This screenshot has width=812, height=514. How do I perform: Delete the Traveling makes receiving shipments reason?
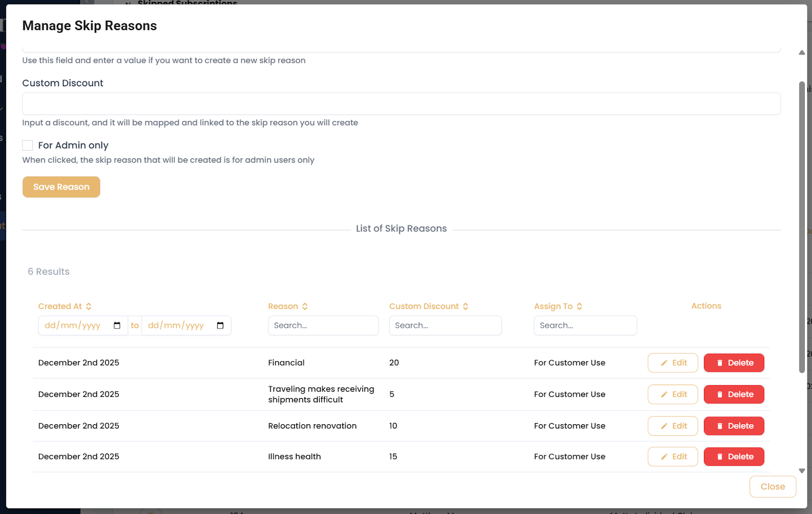click(x=734, y=394)
